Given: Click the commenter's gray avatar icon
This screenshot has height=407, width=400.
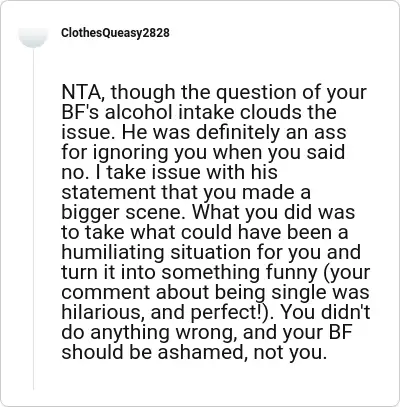Looking at the screenshot, I should tap(33, 37).
